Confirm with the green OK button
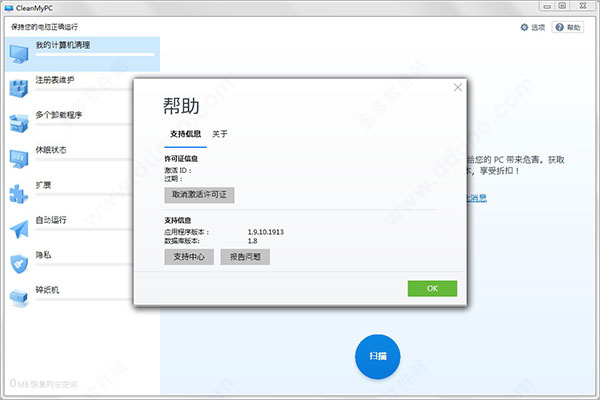 coord(432,289)
